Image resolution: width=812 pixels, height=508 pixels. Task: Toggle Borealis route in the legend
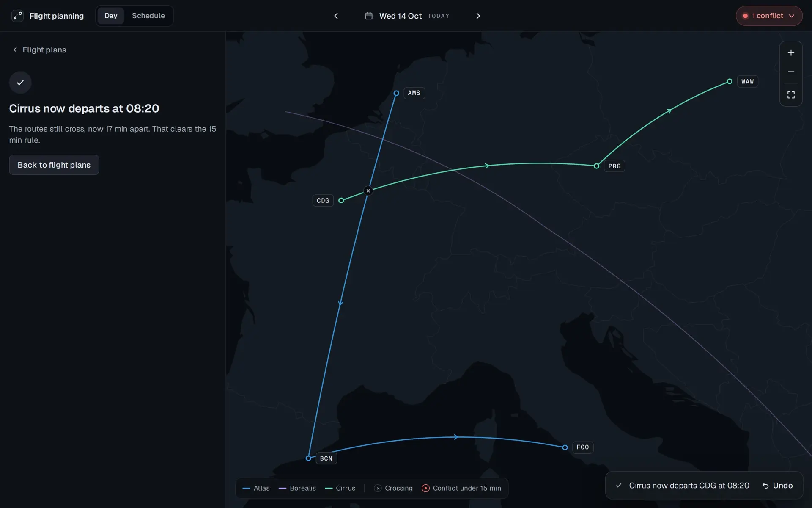(x=297, y=488)
